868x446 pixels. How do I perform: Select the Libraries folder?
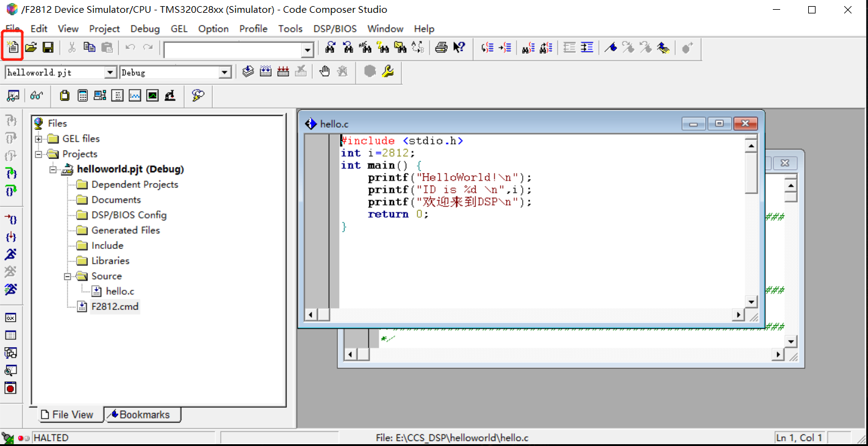pyautogui.click(x=110, y=261)
